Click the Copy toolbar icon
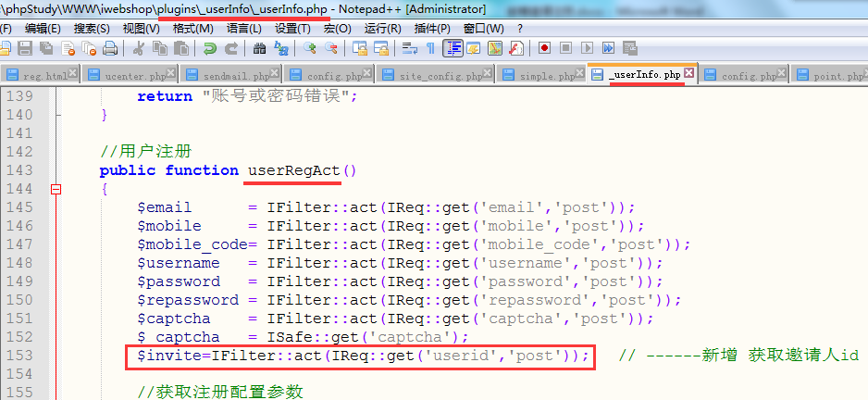This screenshot has width=868, height=400. [160, 48]
